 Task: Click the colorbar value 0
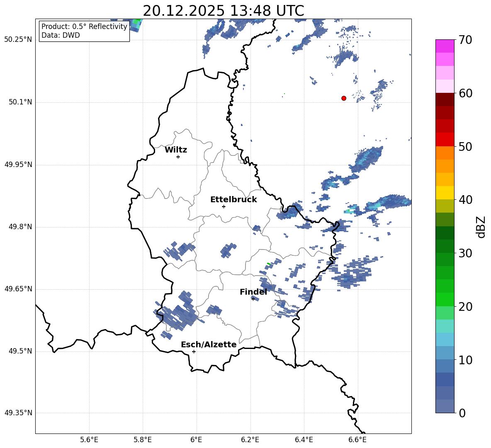462,413
